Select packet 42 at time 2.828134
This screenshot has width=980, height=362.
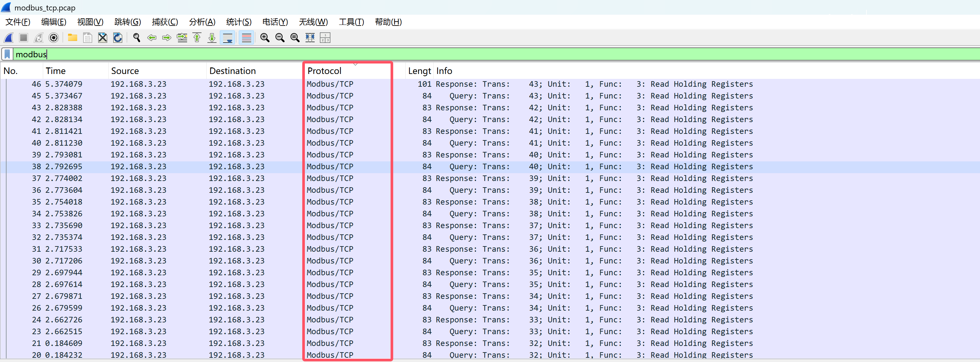point(490,119)
